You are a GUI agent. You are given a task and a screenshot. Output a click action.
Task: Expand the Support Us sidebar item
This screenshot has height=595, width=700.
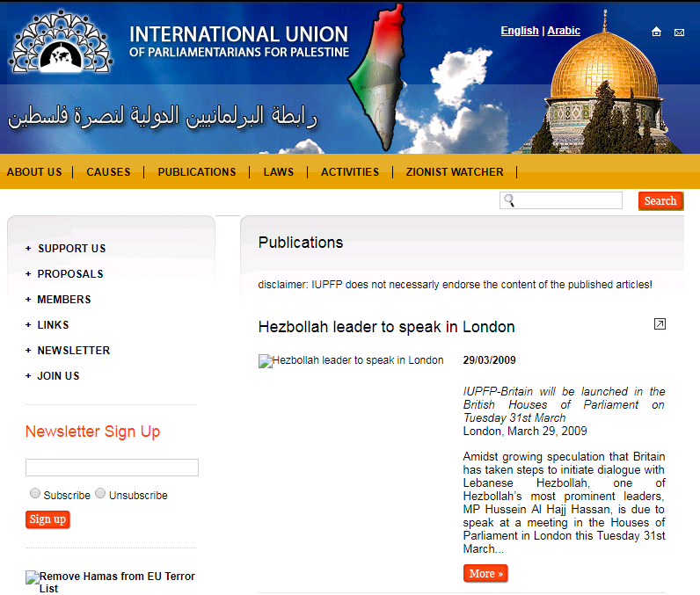[71, 249]
